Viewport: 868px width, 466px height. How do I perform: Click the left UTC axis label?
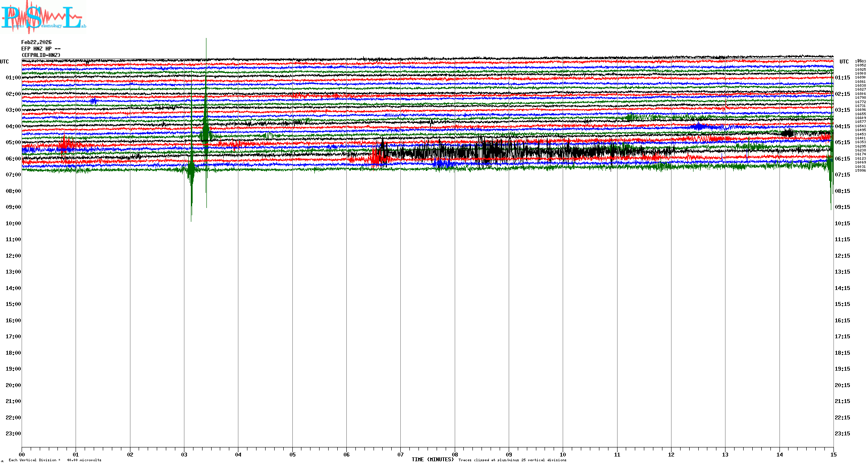4,62
